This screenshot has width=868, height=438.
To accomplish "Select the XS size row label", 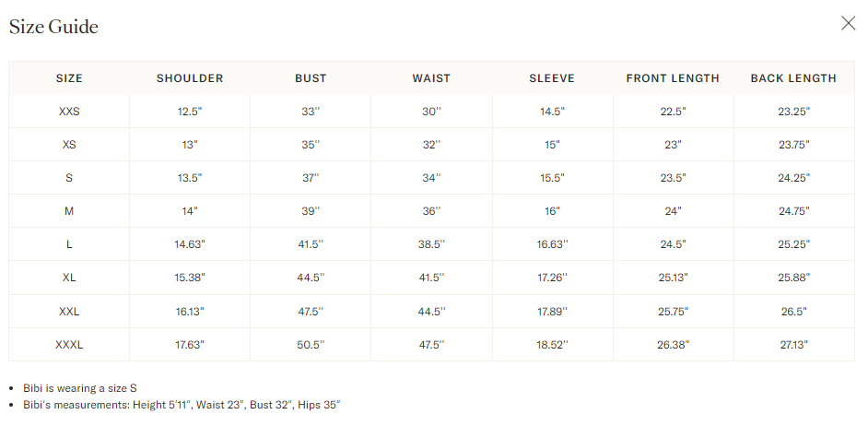I will point(69,145).
